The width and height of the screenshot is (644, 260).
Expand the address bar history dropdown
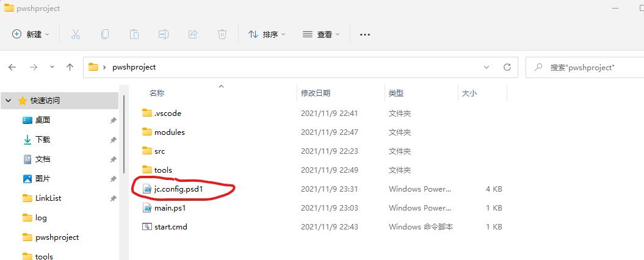pos(487,67)
